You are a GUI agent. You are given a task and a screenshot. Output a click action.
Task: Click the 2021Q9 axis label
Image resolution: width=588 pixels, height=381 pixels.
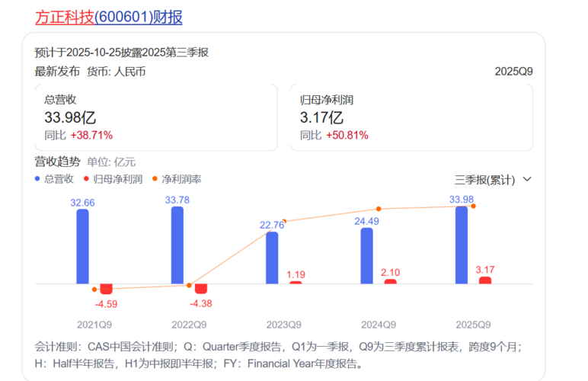(94, 325)
